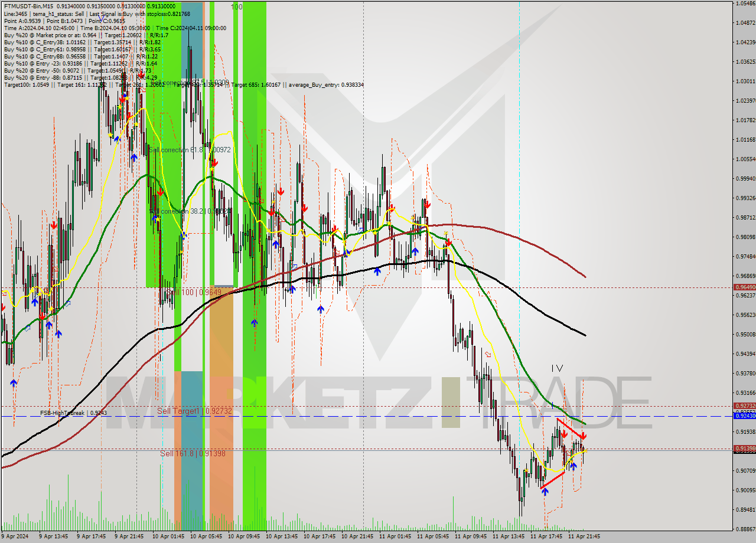
Task: Click the 'Sell correction 61.8 | 1.00972' label
Action: [189, 150]
